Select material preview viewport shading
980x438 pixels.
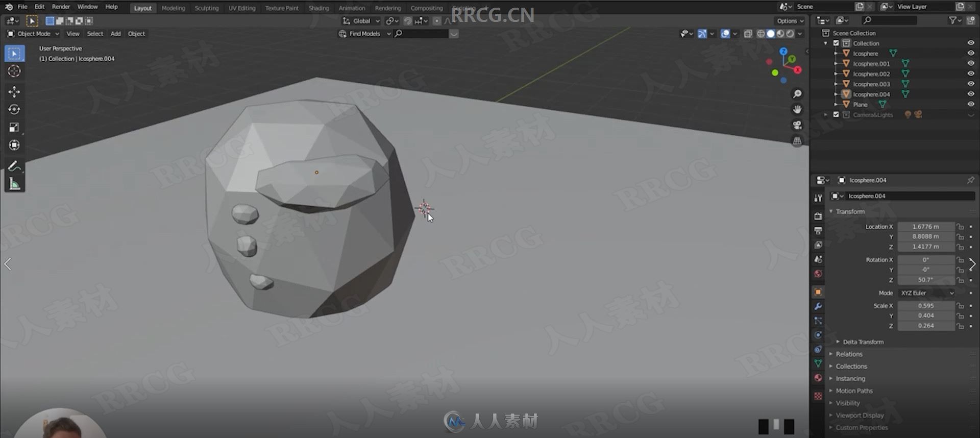780,34
